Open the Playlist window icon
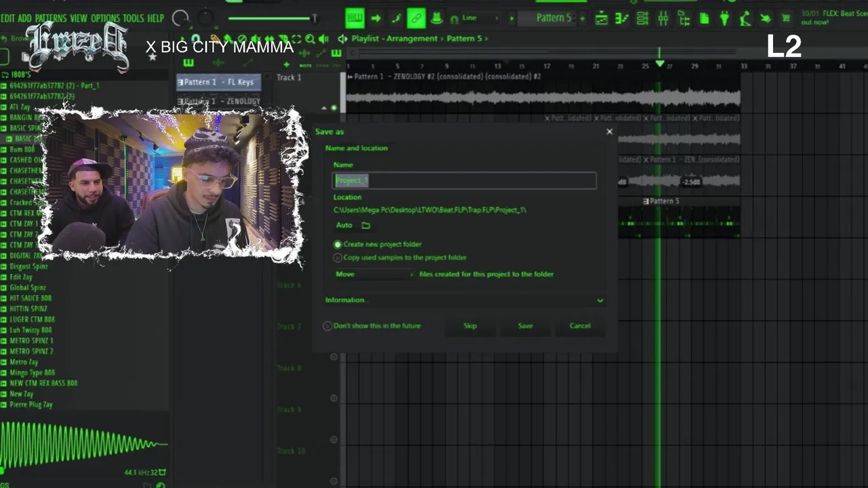This screenshot has height=488, width=868. 601,19
